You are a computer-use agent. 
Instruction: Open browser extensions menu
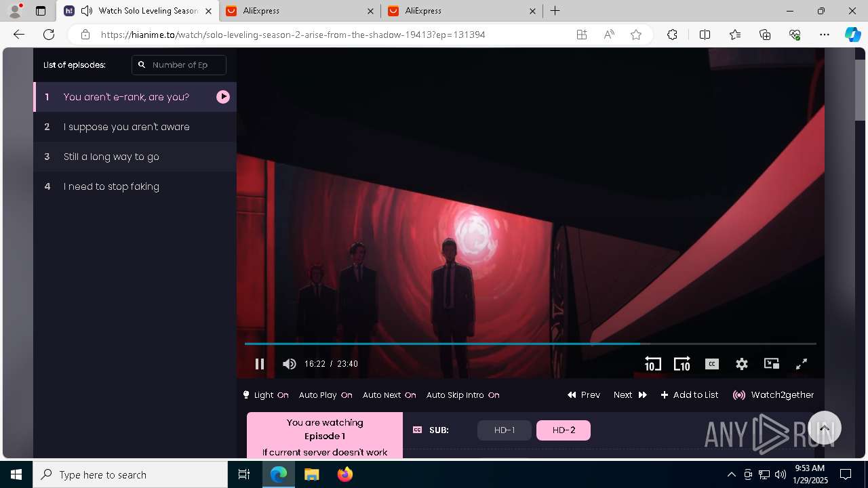pyautogui.click(x=672, y=35)
